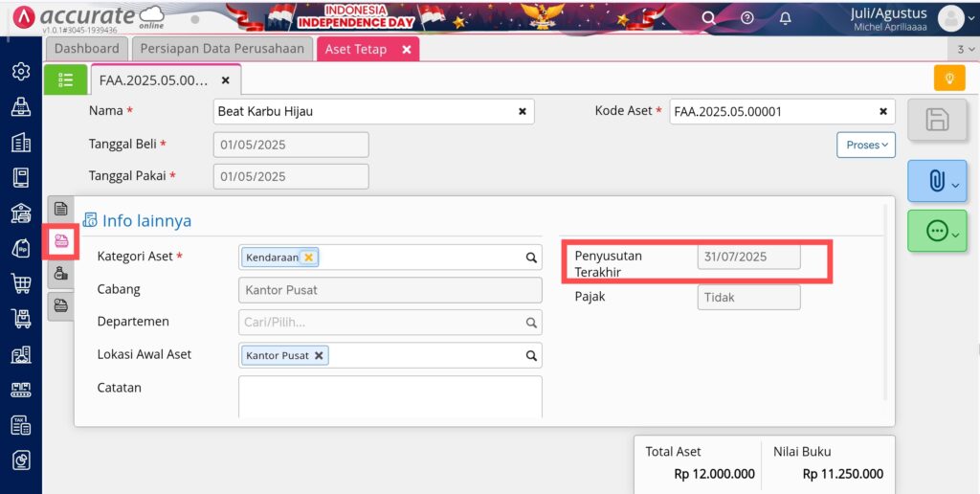Click the Catatan text area
Screen dimensions: 980x494
pos(390,396)
